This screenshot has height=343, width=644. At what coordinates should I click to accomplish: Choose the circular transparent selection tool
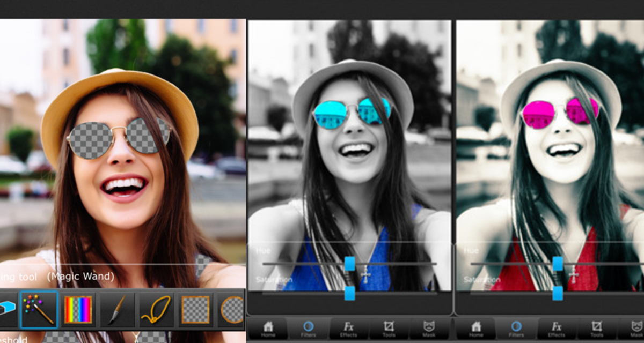pyautogui.click(x=232, y=310)
